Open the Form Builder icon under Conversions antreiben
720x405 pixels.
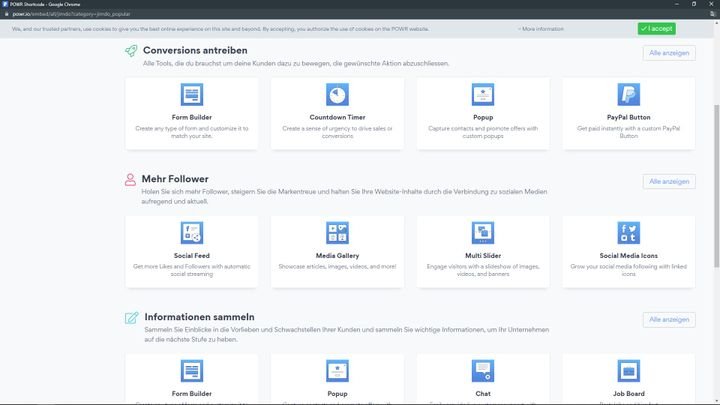(191, 95)
